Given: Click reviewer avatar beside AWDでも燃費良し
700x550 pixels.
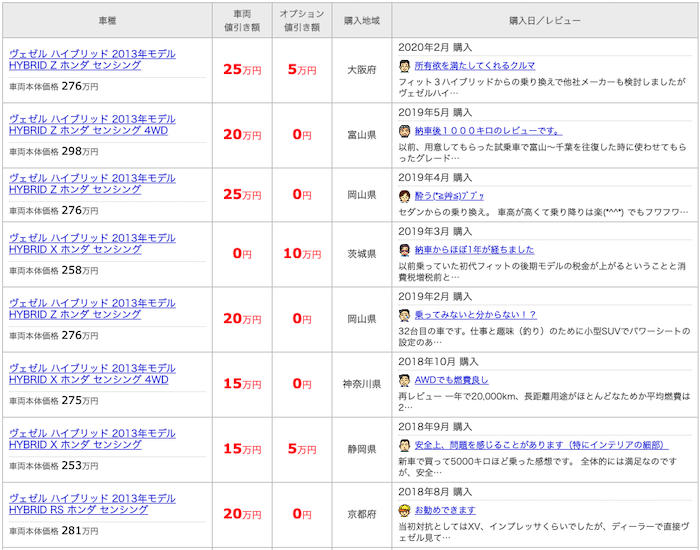Looking at the screenshot, I should click(404, 380).
